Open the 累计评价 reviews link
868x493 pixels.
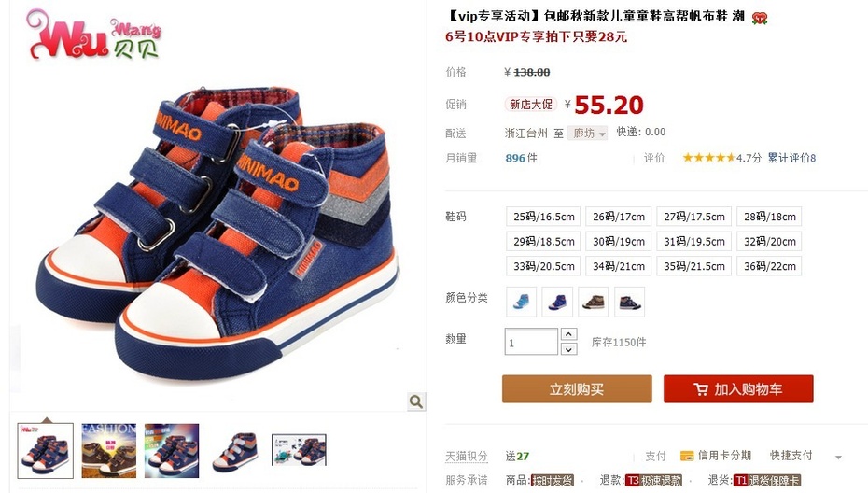coord(791,158)
